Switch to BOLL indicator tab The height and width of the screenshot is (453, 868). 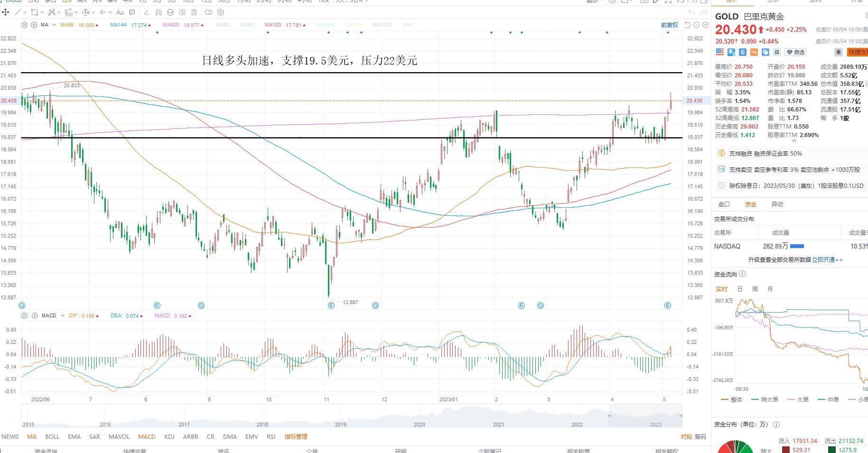52,436
